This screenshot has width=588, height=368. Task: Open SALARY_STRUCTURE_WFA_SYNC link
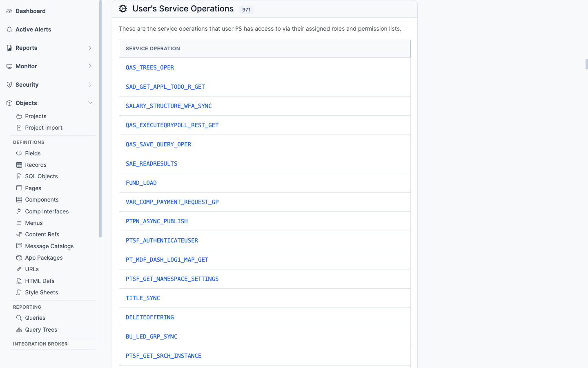click(x=169, y=106)
